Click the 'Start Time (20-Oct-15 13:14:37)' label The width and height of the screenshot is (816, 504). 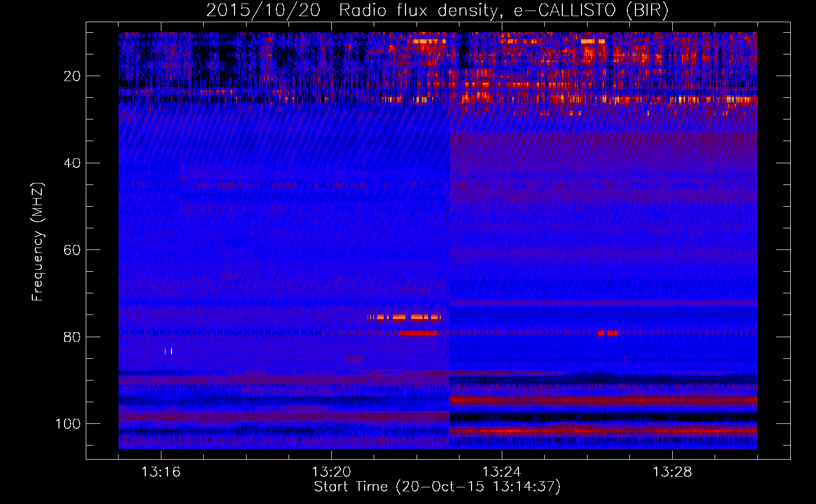pyautogui.click(x=437, y=487)
